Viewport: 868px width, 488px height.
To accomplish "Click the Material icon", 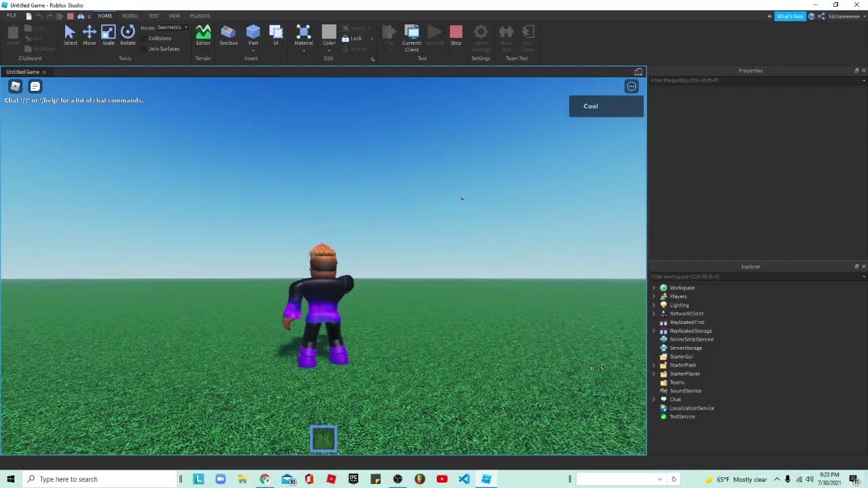I will 303,32.
